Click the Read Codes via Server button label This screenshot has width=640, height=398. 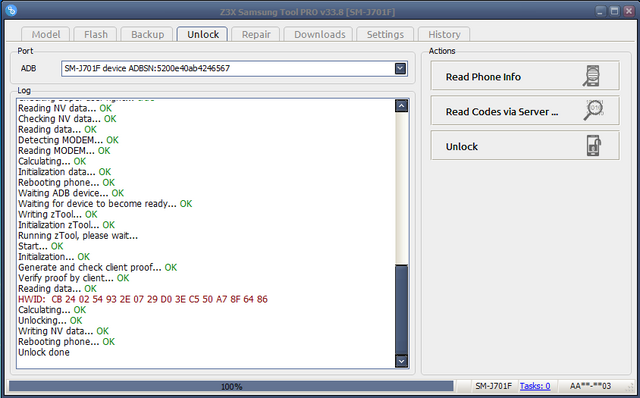coord(502,112)
